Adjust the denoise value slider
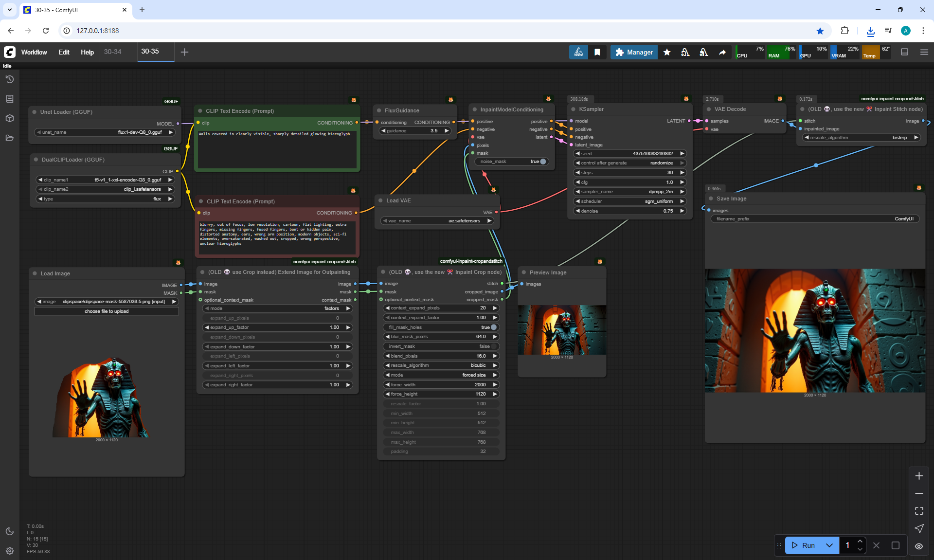This screenshot has width=934, height=560. pos(629,211)
